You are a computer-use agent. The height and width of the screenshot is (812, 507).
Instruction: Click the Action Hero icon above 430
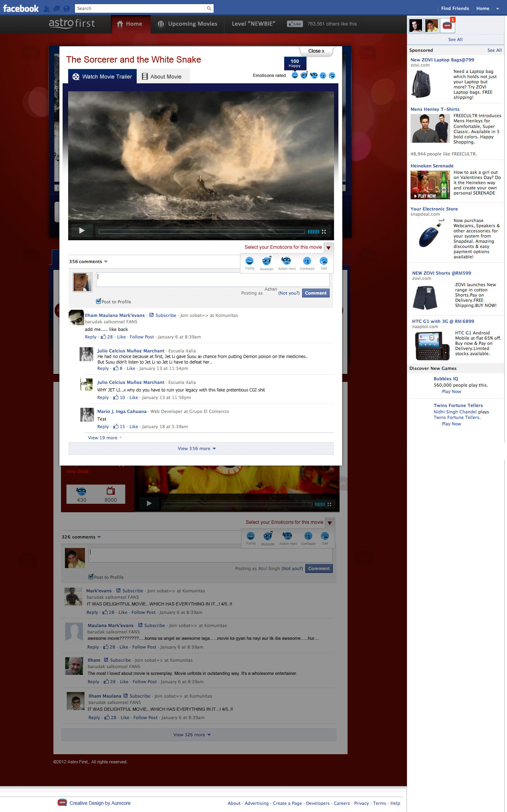pyautogui.click(x=81, y=491)
